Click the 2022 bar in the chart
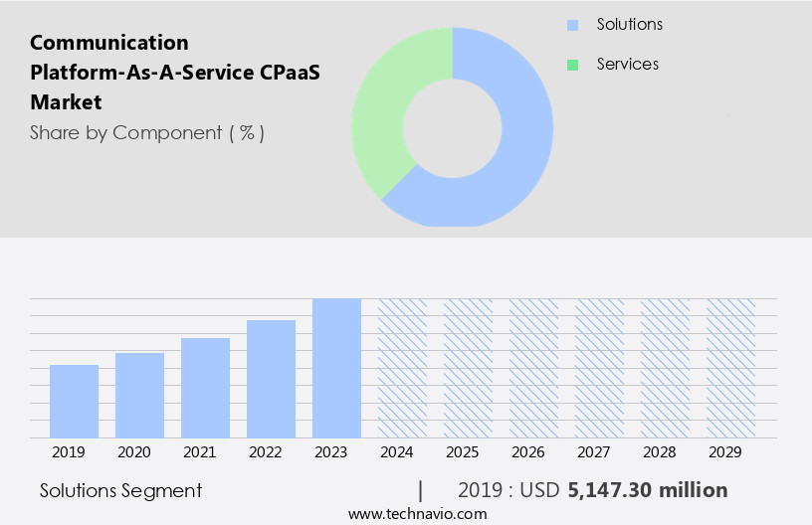This screenshot has height=525, width=812. pyautogui.click(x=271, y=379)
